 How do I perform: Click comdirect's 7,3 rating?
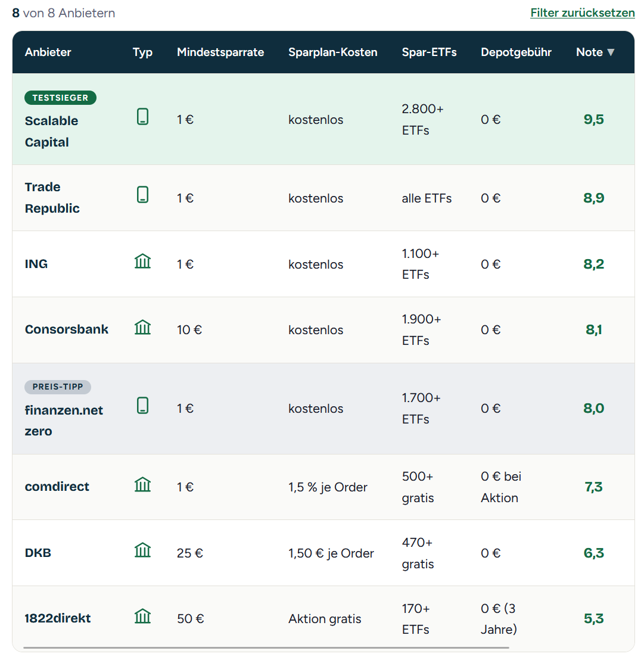[593, 487]
